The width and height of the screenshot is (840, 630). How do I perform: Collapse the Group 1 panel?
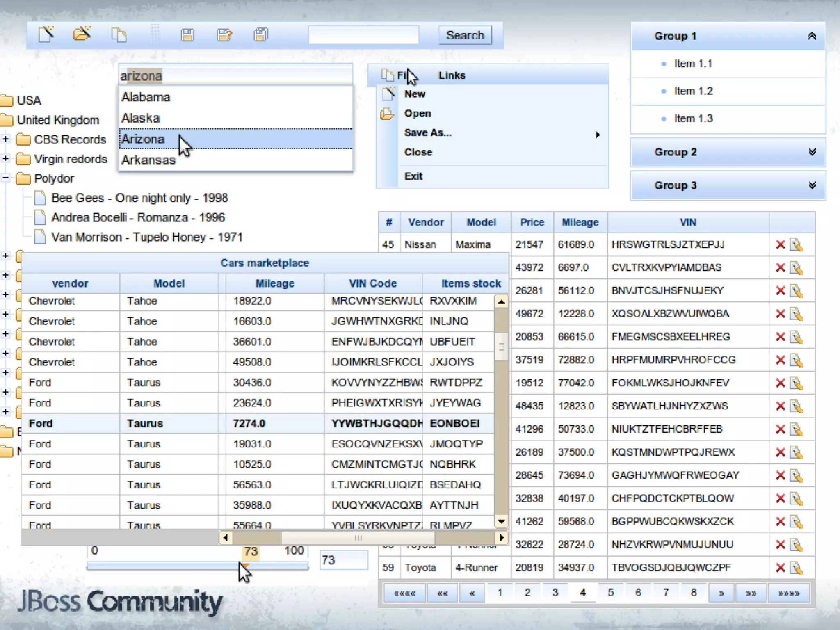point(812,36)
